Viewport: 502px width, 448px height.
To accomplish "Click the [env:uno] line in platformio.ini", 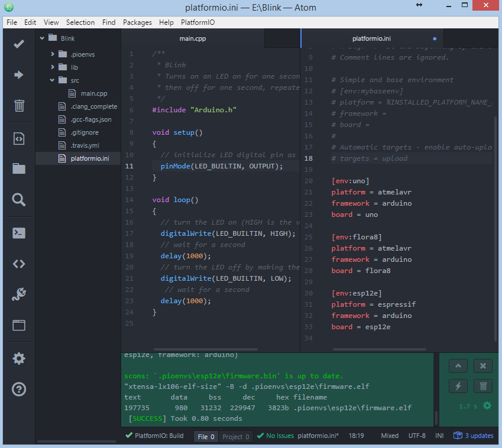I will coord(350,181).
